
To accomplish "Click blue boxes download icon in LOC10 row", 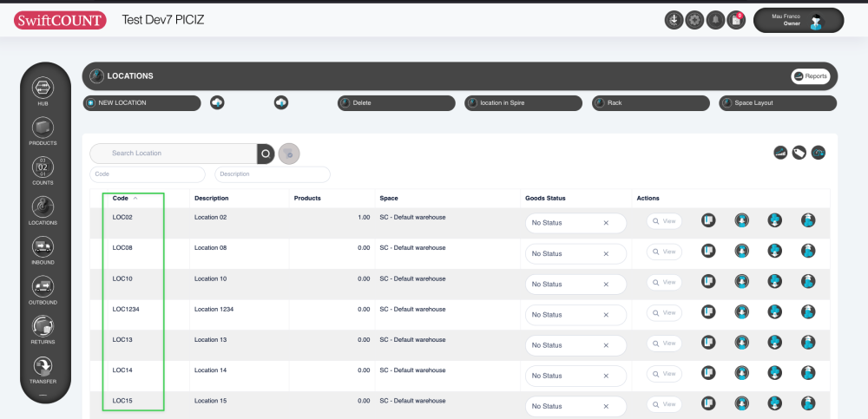I will coord(775,281).
